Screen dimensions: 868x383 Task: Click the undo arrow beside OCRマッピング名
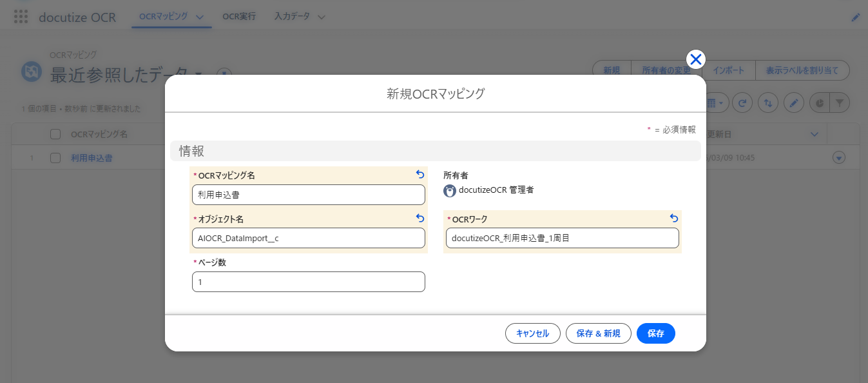[x=420, y=174]
